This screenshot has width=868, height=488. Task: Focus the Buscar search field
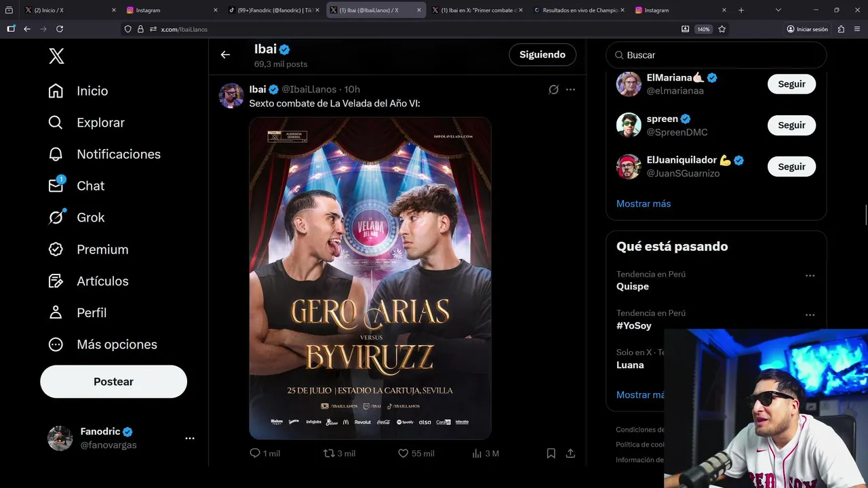716,55
